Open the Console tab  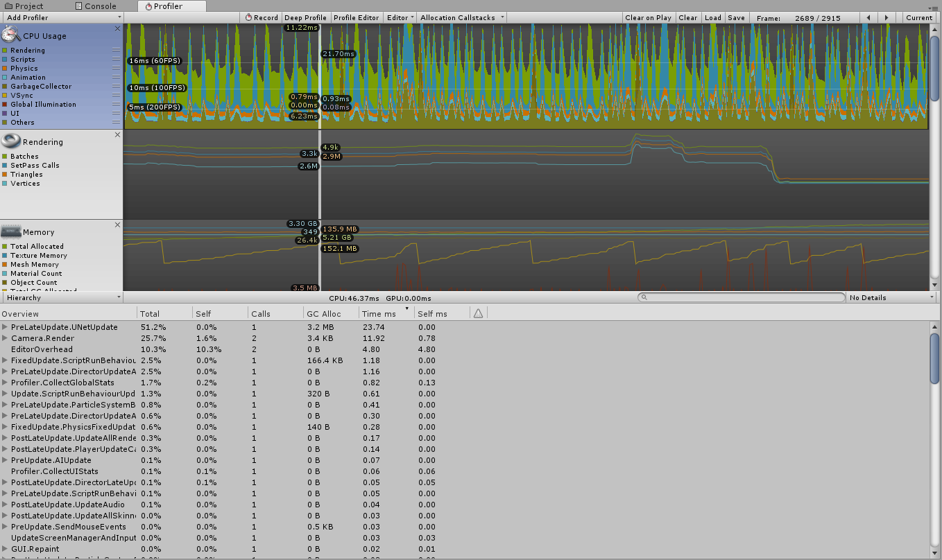pyautogui.click(x=95, y=6)
